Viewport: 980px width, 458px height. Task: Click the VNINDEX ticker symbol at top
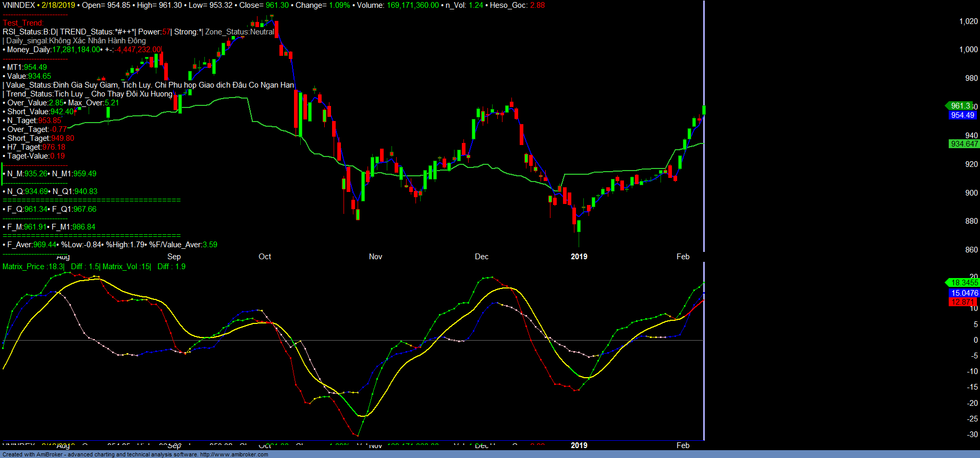[x=19, y=5]
